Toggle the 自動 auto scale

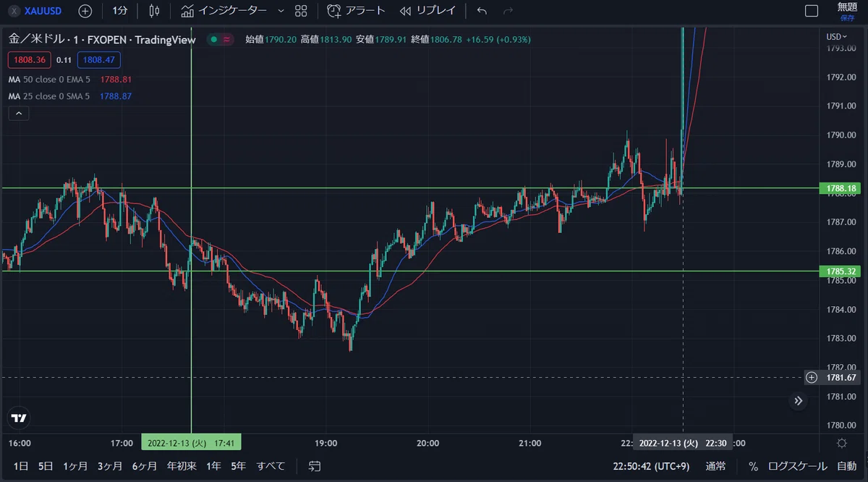(x=846, y=466)
